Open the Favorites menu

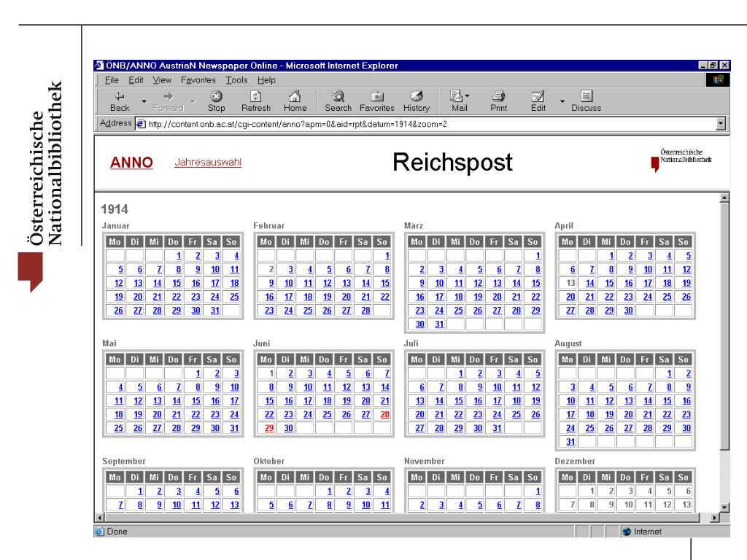198,80
